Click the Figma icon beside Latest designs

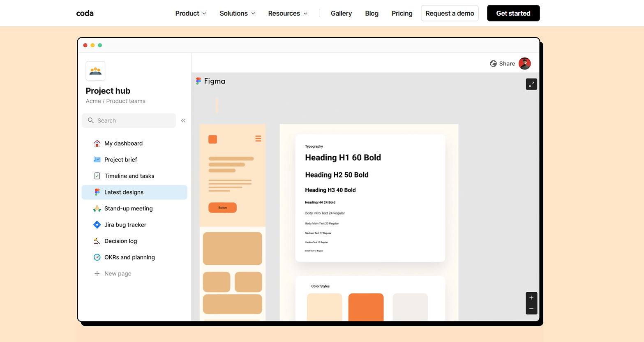[x=97, y=192]
